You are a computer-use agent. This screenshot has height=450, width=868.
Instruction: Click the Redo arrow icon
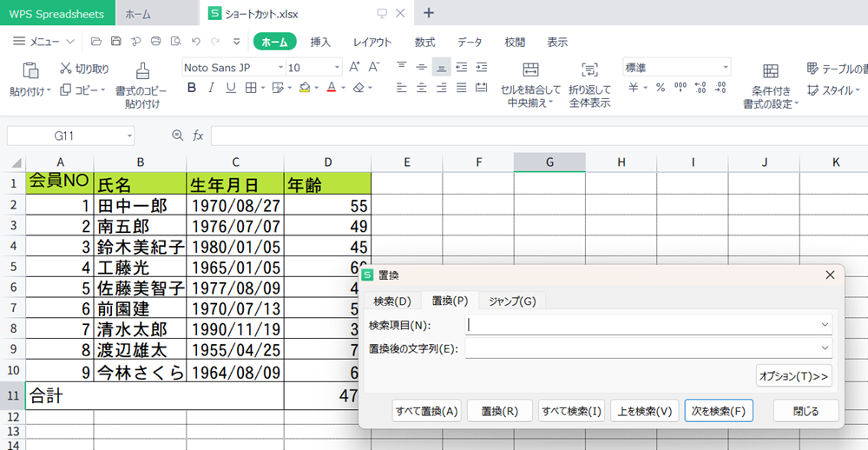[x=215, y=41]
